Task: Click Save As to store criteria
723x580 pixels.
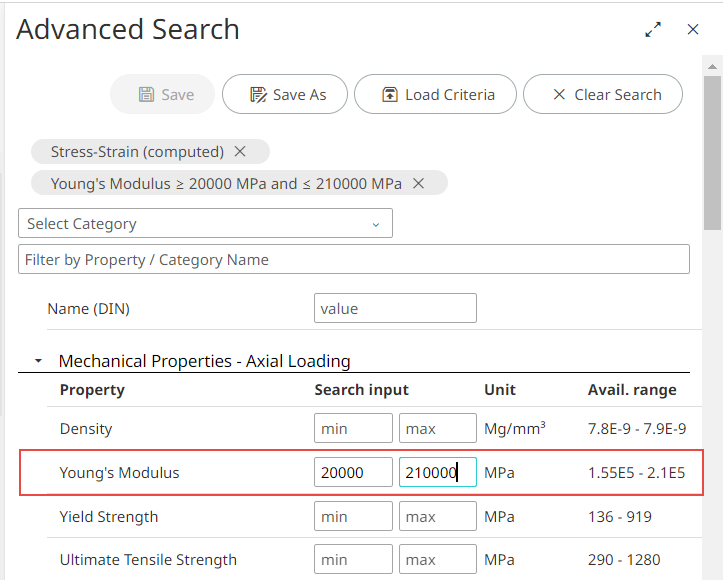Action: (285, 95)
